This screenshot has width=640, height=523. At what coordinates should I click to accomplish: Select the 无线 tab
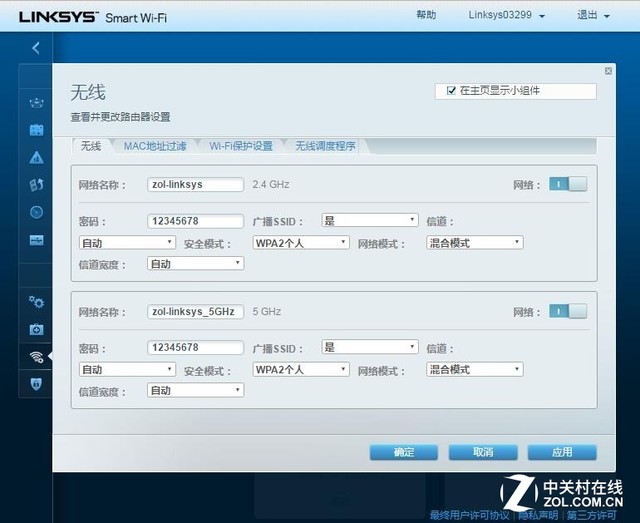91,146
